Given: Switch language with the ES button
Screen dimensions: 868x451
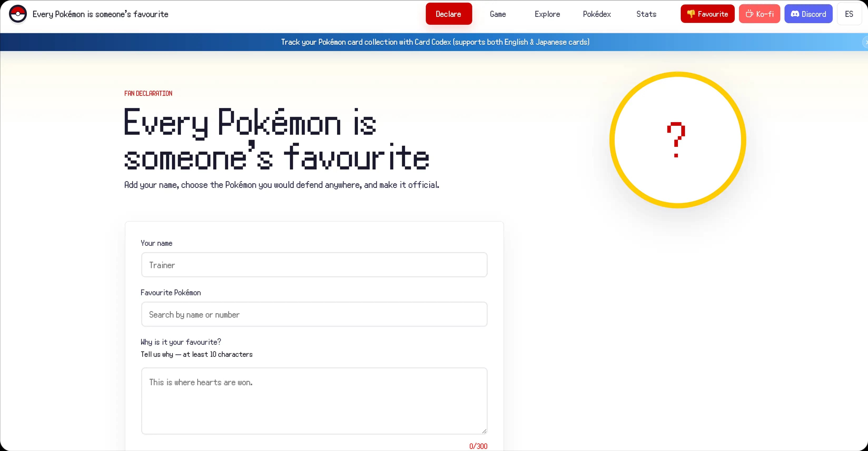Looking at the screenshot, I should click(x=849, y=14).
